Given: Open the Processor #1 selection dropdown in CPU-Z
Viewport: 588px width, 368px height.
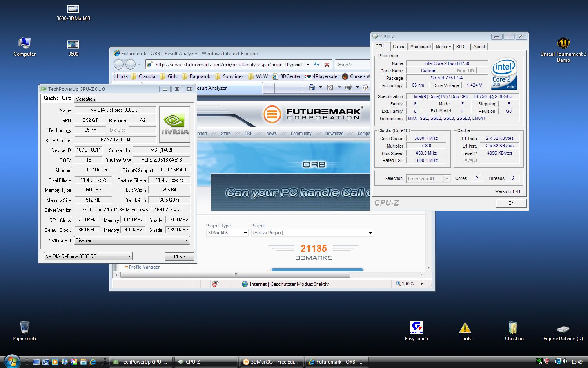Looking at the screenshot, I should (x=428, y=179).
